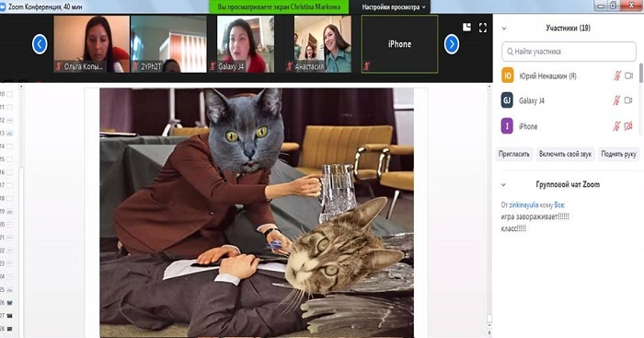Show previous video thumbnails with left arrow
The height and width of the screenshot is (338, 644).
40,44
